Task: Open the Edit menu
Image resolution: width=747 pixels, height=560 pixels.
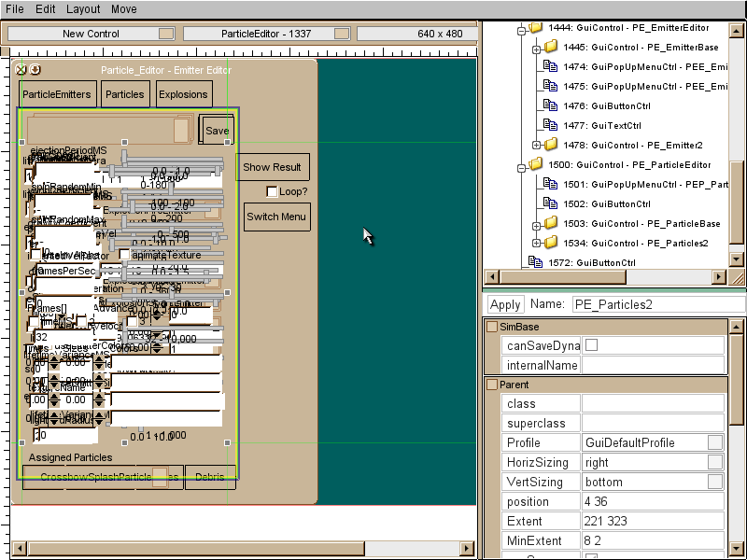Action: [45, 8]
